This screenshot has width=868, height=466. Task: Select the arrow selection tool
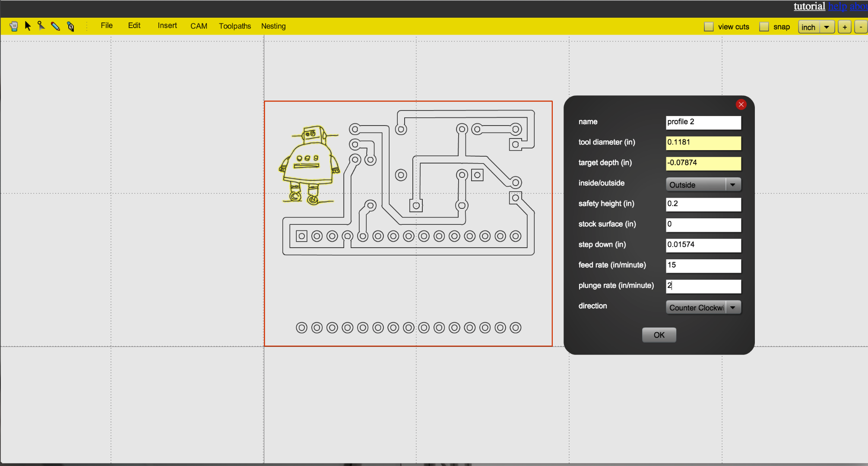tap(28, 26)
